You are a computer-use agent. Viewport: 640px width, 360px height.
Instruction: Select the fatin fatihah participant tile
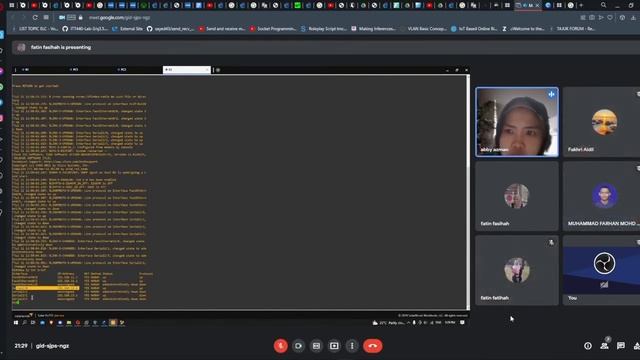click(x=517, y=270)
